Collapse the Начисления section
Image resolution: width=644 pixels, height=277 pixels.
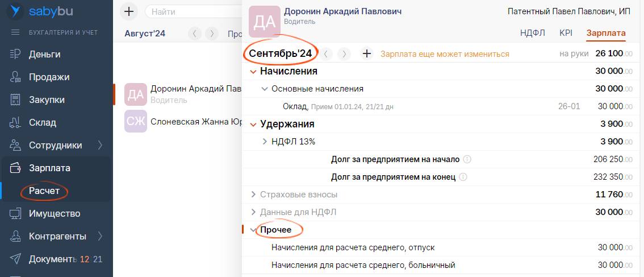253,72
